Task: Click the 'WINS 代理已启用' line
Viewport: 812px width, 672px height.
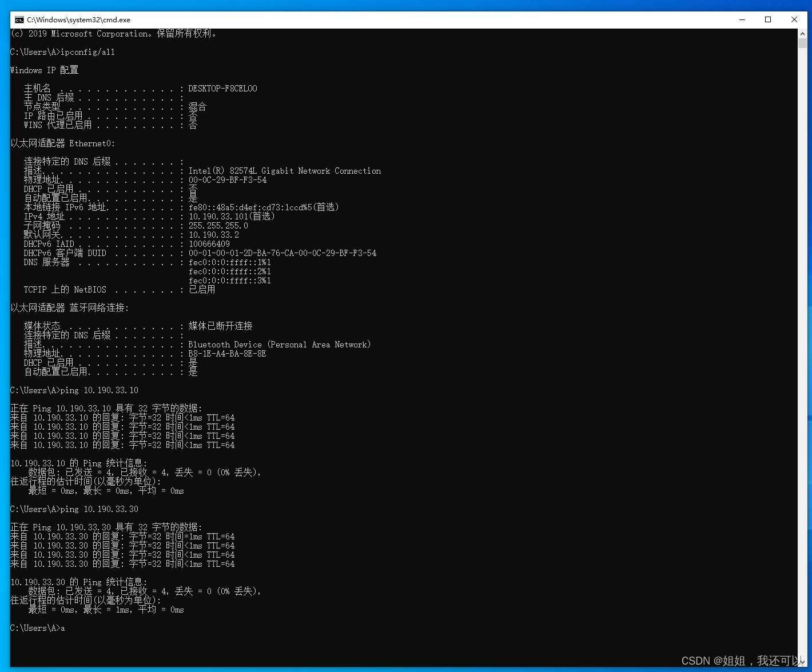Action: pyautogui.click(x=110, y=125)
